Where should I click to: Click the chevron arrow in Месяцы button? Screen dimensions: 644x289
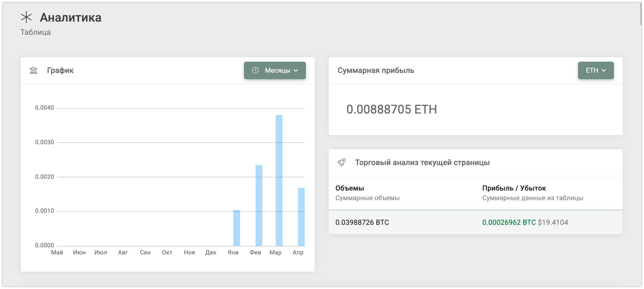296,70
